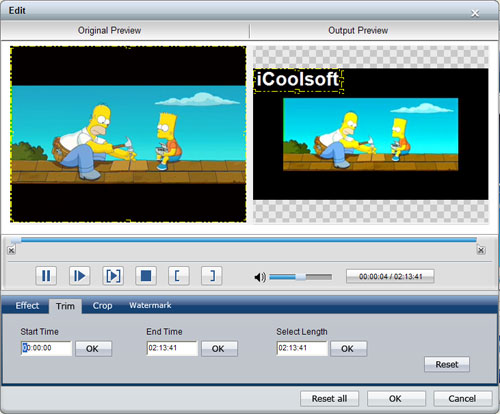The height and width of the screenshot is (414, 500).
Task: Adjust the volume slider handle
Action: (301, 277)
